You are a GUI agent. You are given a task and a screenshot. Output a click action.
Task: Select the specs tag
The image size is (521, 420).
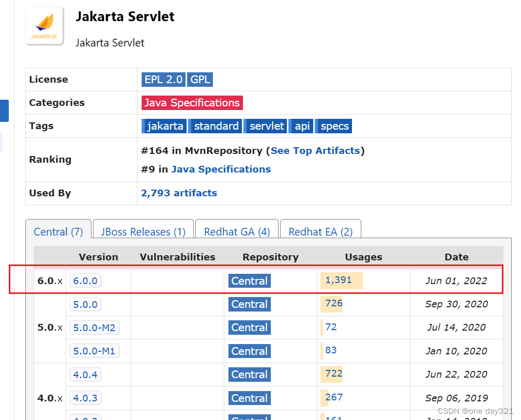[x=333, y=126]
